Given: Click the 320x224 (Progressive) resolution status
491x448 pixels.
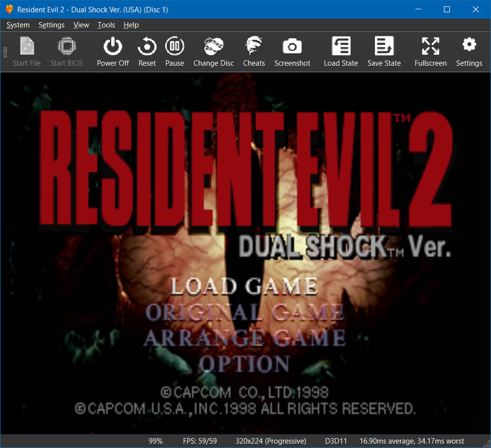Looking at the screenshot, I should tap(271, 441).
